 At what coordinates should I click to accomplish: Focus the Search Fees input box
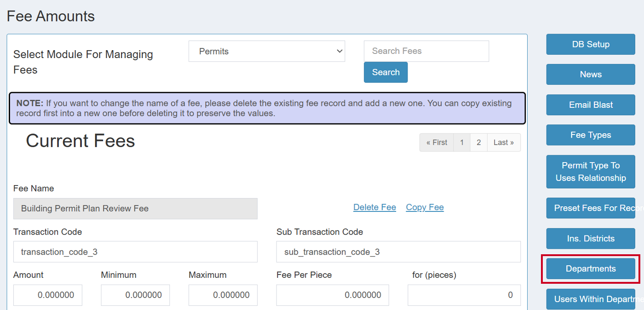click(x=426, y=51)
